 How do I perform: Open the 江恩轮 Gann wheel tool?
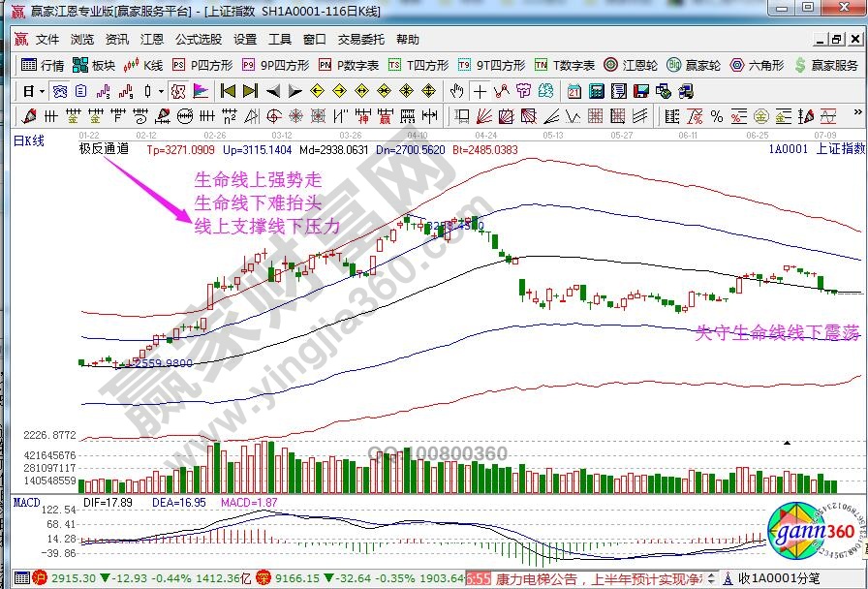point(631,66)
